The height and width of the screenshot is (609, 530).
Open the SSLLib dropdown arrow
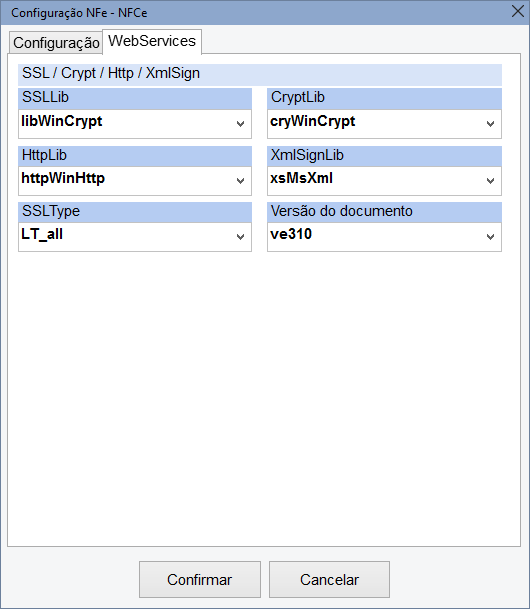point(240,124)
